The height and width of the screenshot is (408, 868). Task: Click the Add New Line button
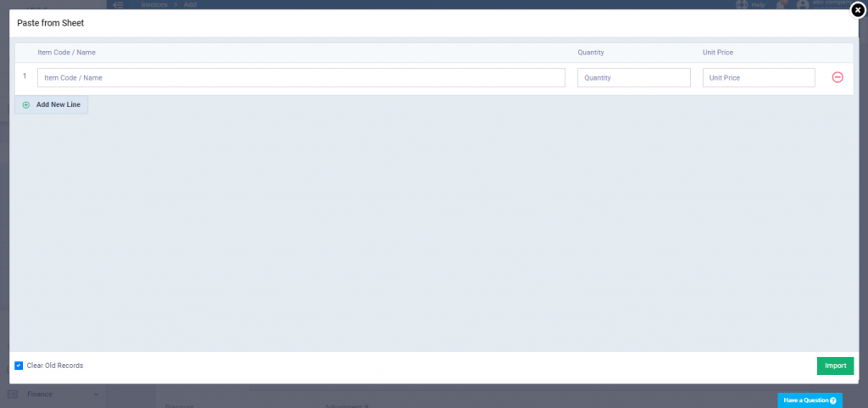(58, 104)
